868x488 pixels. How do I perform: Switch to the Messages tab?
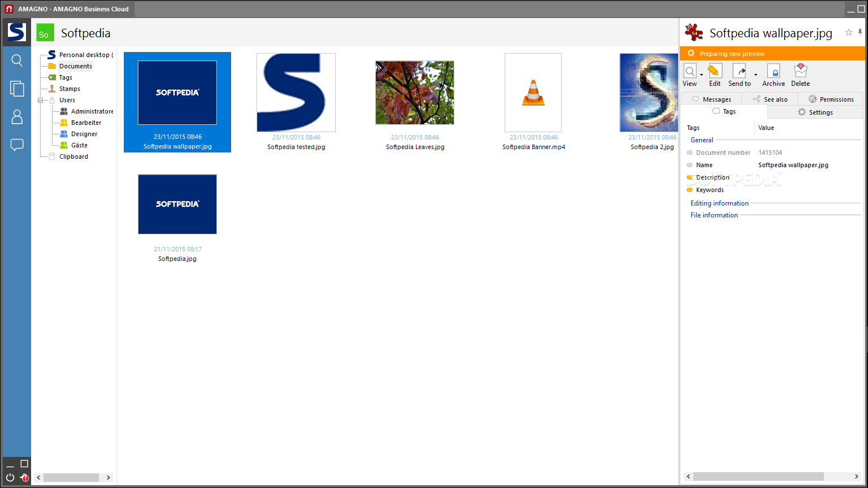coord(711,99)
